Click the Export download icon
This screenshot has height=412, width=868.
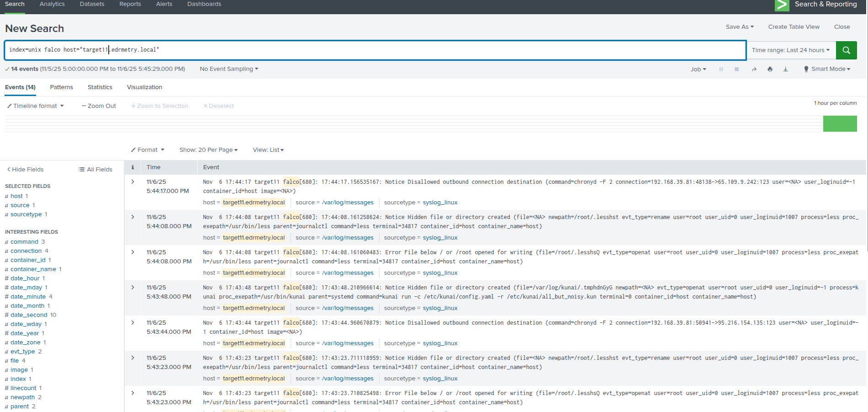click(x=785, y=69)
